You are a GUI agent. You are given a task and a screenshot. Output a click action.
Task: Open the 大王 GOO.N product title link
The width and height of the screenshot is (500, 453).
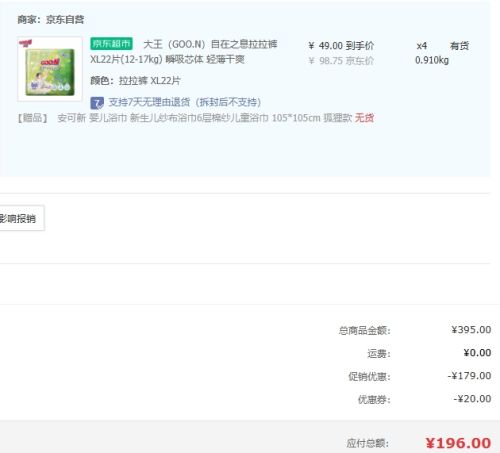click(184, 52)
